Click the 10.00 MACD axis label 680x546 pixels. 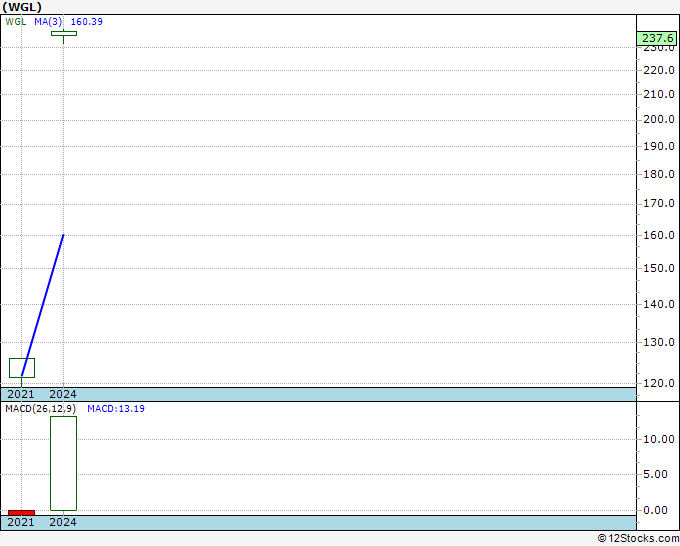click(659, 439)
